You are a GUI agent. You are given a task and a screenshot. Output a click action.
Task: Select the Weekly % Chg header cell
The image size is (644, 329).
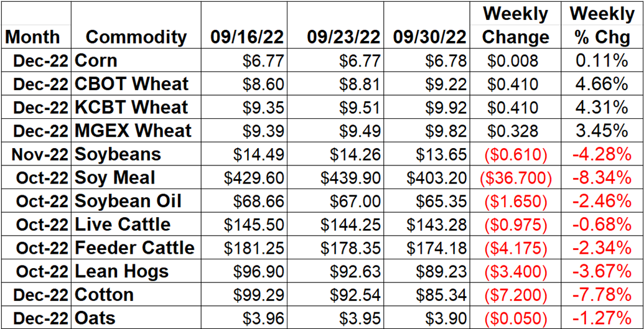click(x=601, y=25)
